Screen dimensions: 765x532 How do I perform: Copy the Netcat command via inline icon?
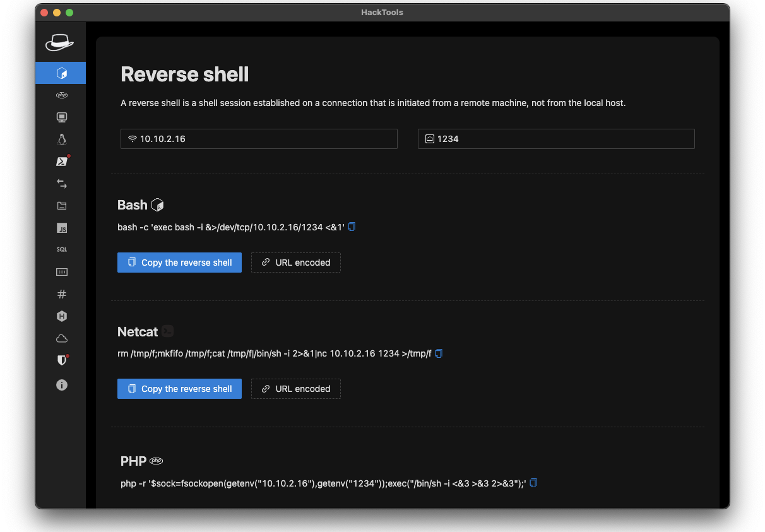coord(439,353)
